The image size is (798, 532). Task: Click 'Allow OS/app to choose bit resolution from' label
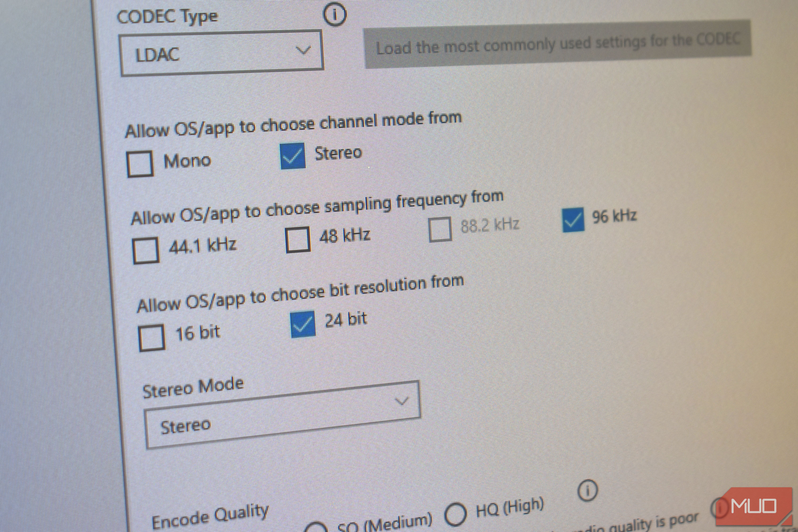[300, 294]
